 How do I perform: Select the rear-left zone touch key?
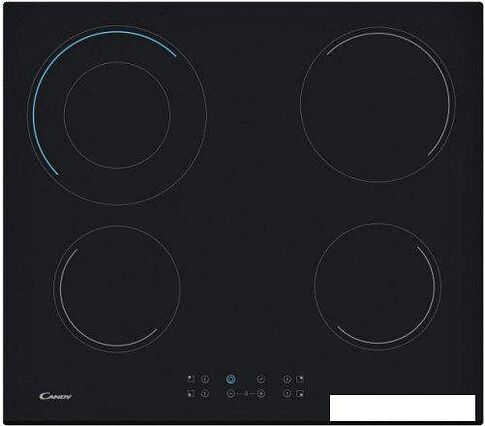[205, 379]
